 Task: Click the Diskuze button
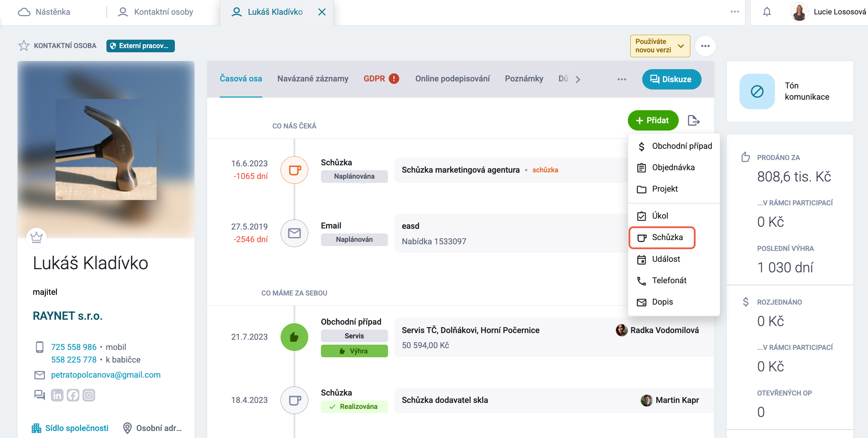click(671, 79)
